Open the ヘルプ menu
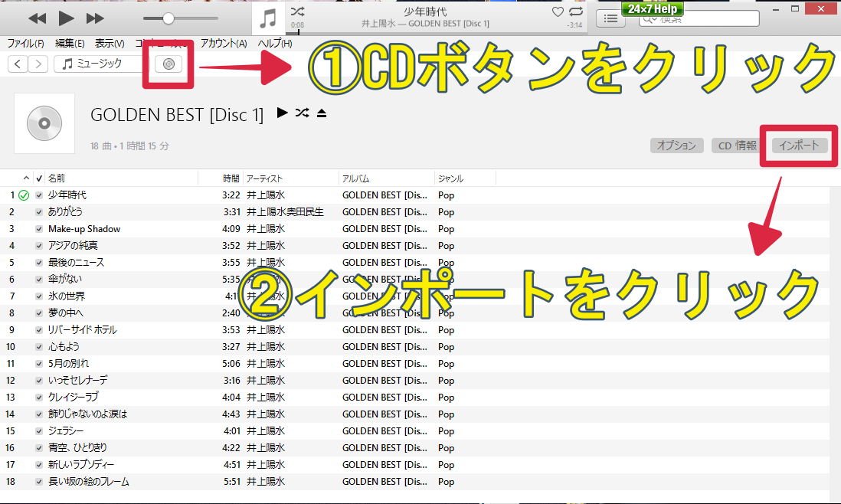 tap(273, 43)
